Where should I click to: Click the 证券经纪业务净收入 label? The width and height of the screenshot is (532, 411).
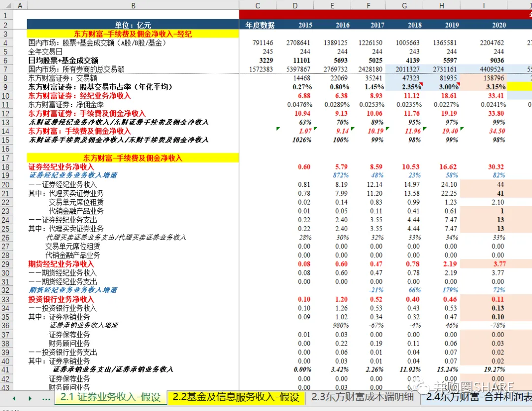click(61, 167)
